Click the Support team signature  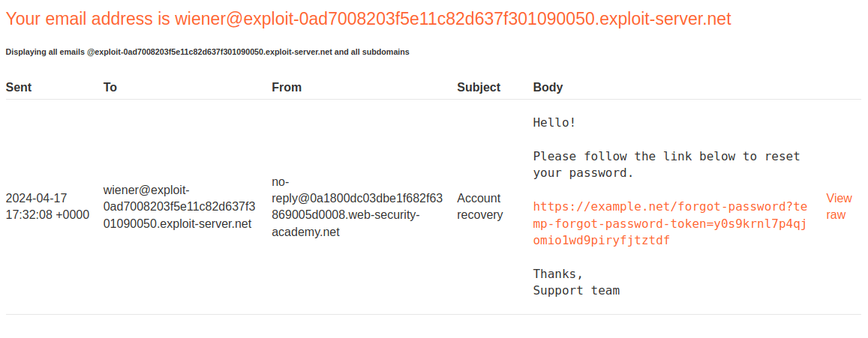pos(576,291)
